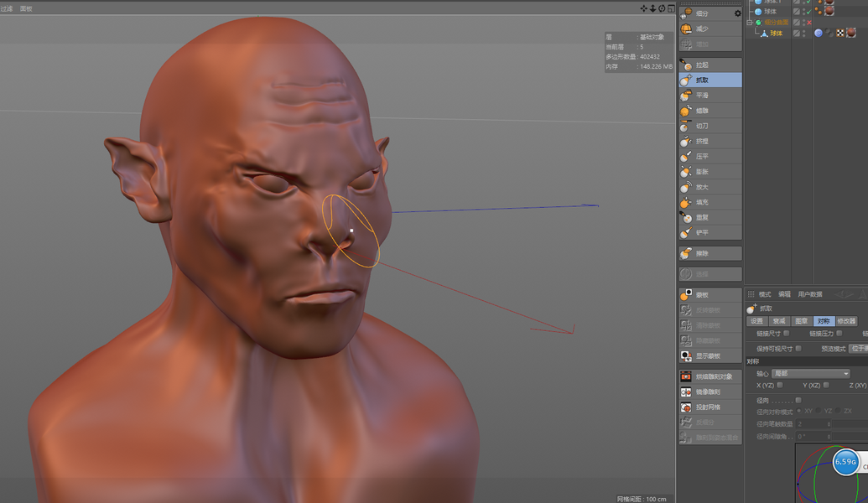
Task: Open the viewport 面板 menu
Action: 26,9
